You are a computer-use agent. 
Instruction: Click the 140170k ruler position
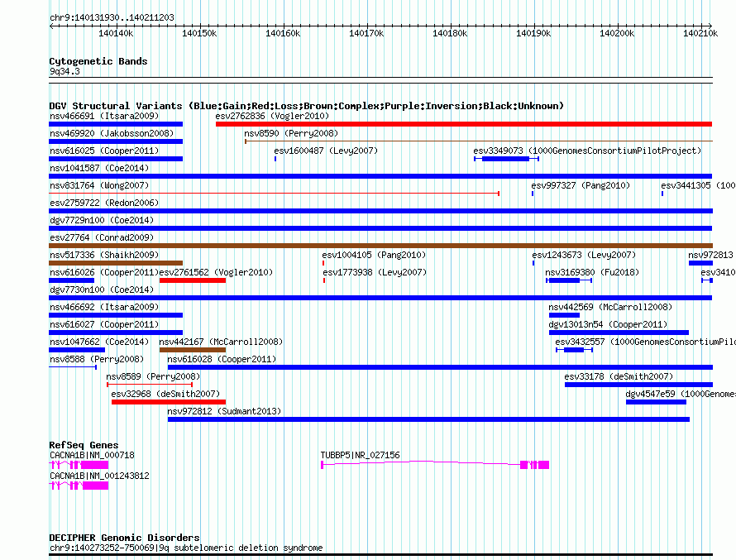[x=366, y=33]
